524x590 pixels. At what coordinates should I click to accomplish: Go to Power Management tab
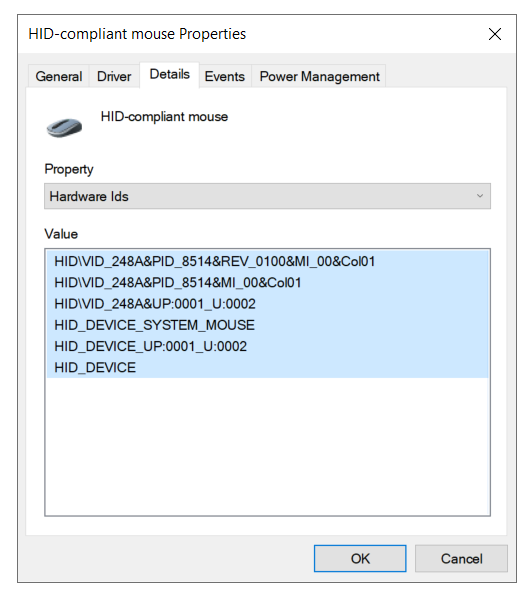[319, 76]
